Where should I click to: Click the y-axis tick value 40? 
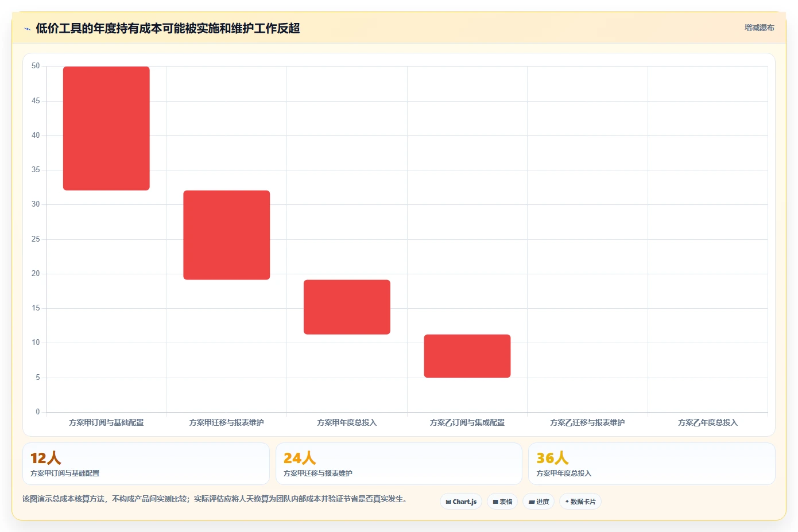point(36,135)
